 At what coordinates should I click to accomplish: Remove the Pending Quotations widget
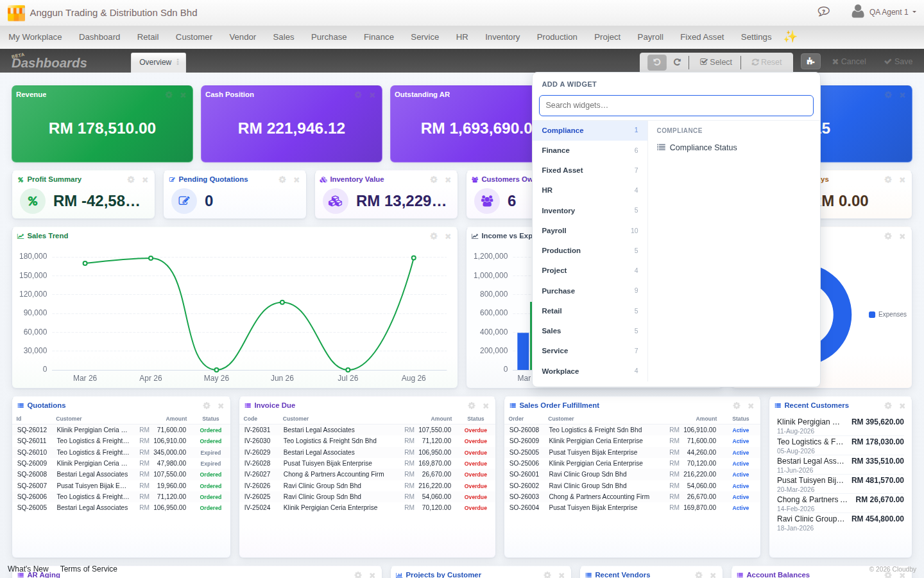296,180
